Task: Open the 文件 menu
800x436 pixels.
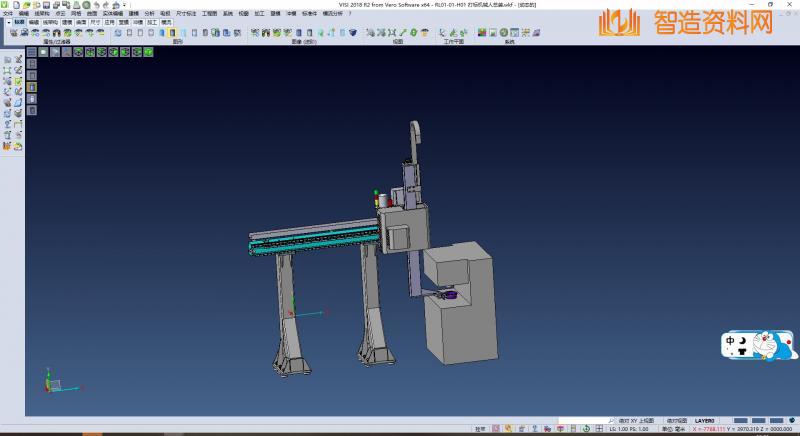Action: 8,13
